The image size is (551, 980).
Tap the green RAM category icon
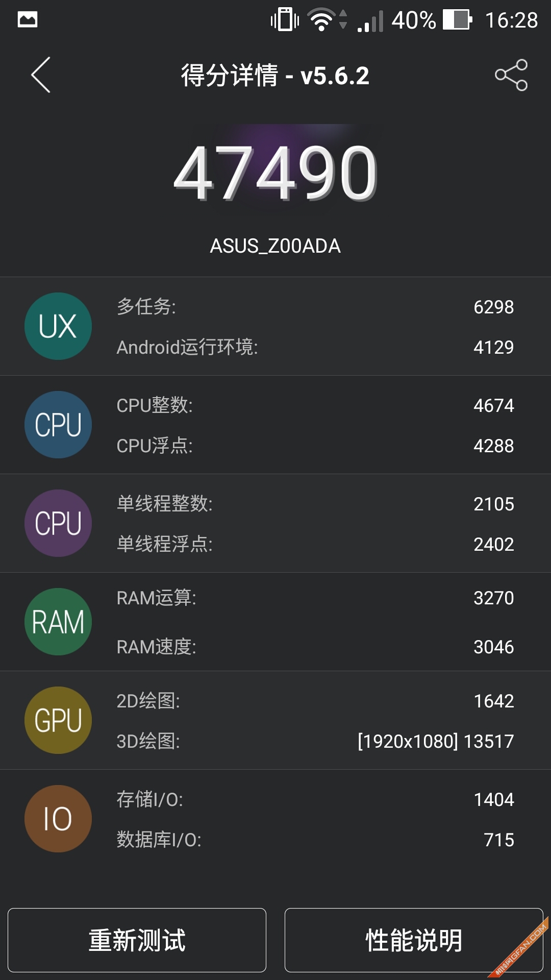58,622
